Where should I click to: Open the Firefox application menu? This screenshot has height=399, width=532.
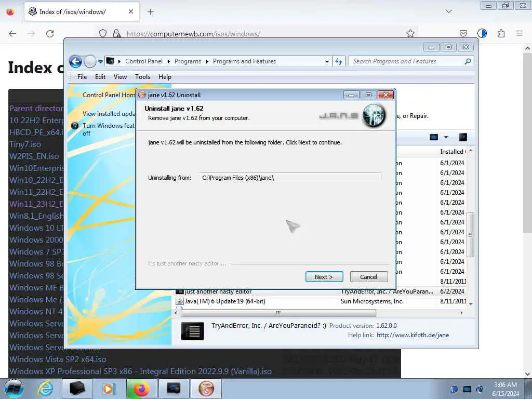520,33
